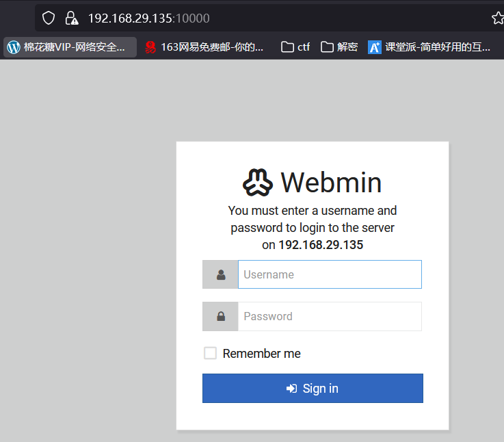Viewport: 504px width, 442px height.
Task: Focus the Username input field
Action: tap(330, 274)
